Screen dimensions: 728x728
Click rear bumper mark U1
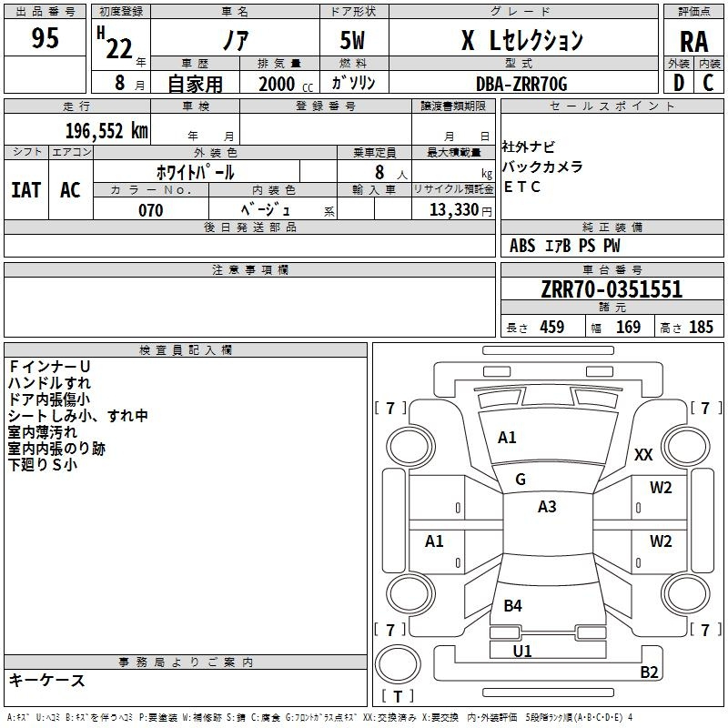point(522,652)
